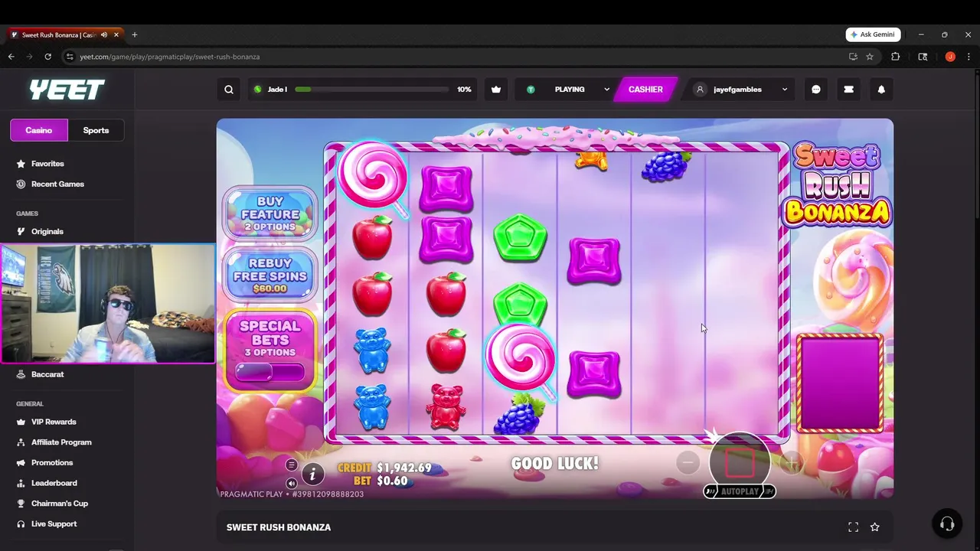Mute the game sound icon
This screenshot has height=551, width=980.
click(x=291, y=483)
